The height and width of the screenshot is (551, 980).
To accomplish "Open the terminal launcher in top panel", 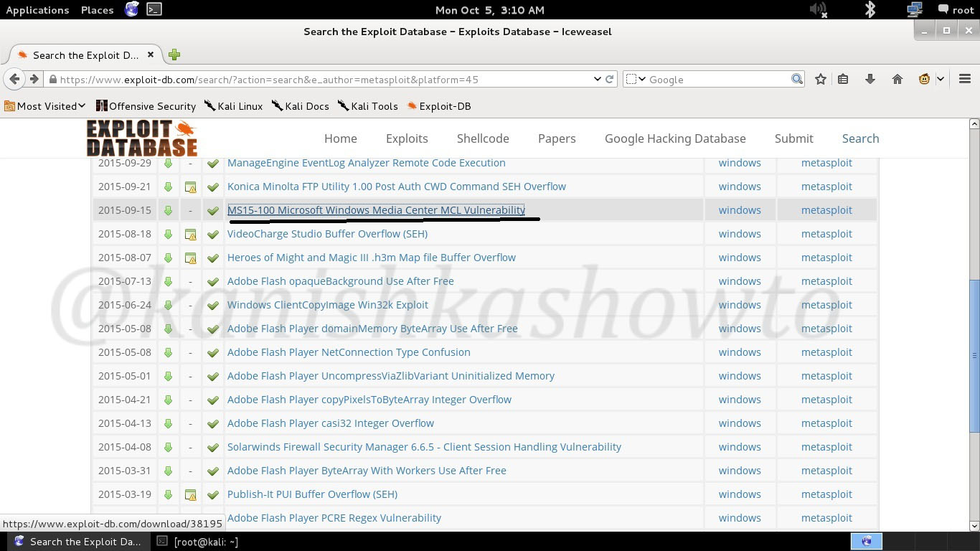I will 154,9.
